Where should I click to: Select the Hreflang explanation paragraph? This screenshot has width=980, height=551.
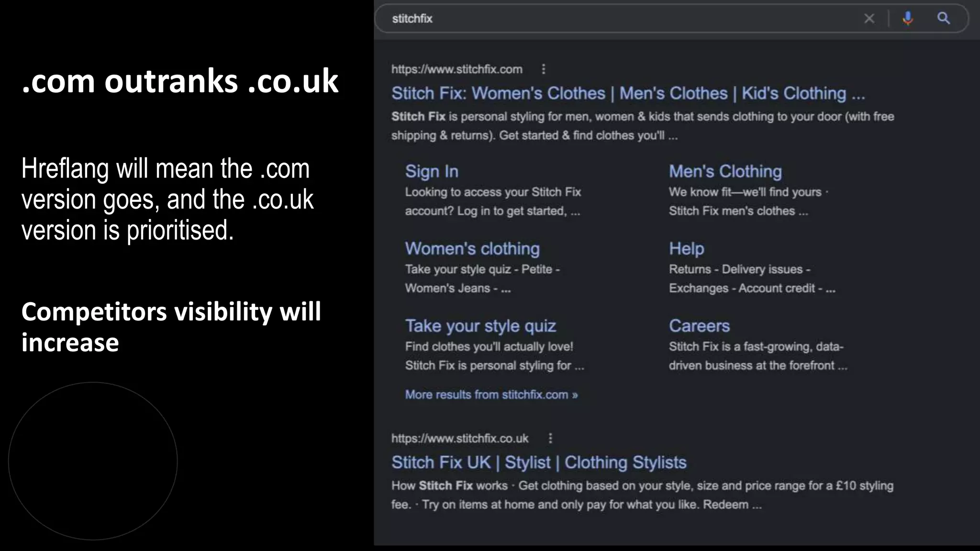167,199
